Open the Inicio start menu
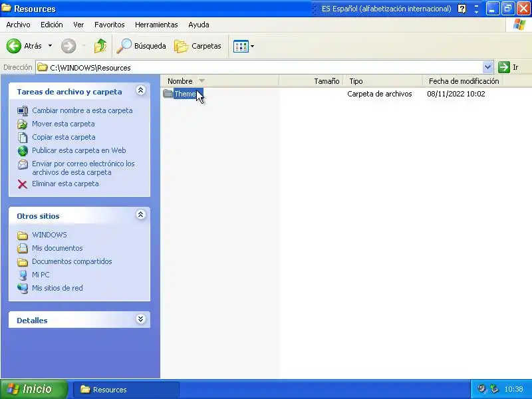Image resolution: width=532 pixels, height=399 pixels. click(34, 389)
